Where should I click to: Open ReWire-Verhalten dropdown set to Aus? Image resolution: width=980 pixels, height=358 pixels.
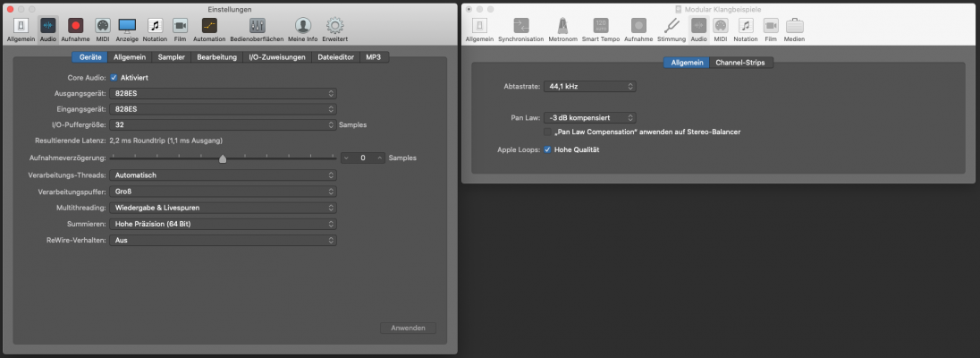(x=224, y=240)
